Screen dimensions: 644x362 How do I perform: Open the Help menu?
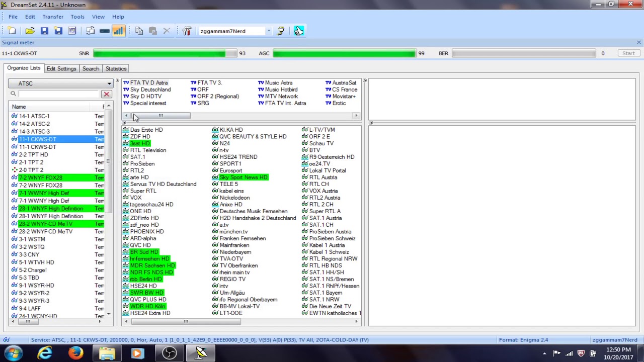(118, 17)
